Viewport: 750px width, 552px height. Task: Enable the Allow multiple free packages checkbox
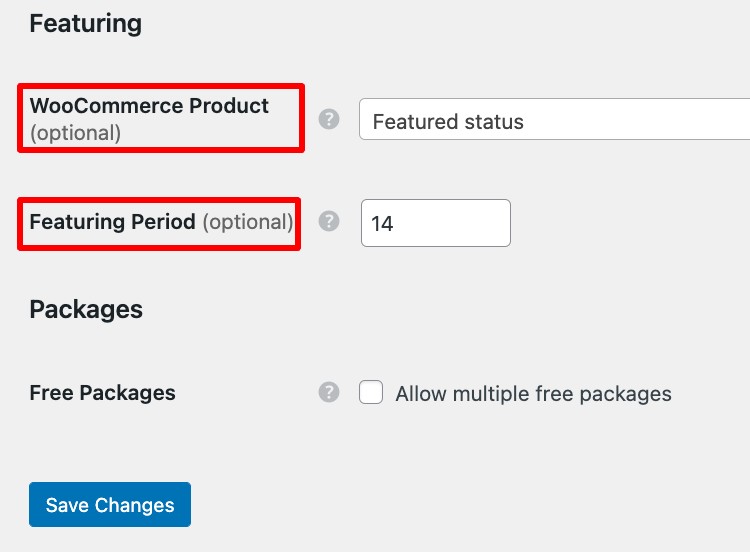click(371, 392)
